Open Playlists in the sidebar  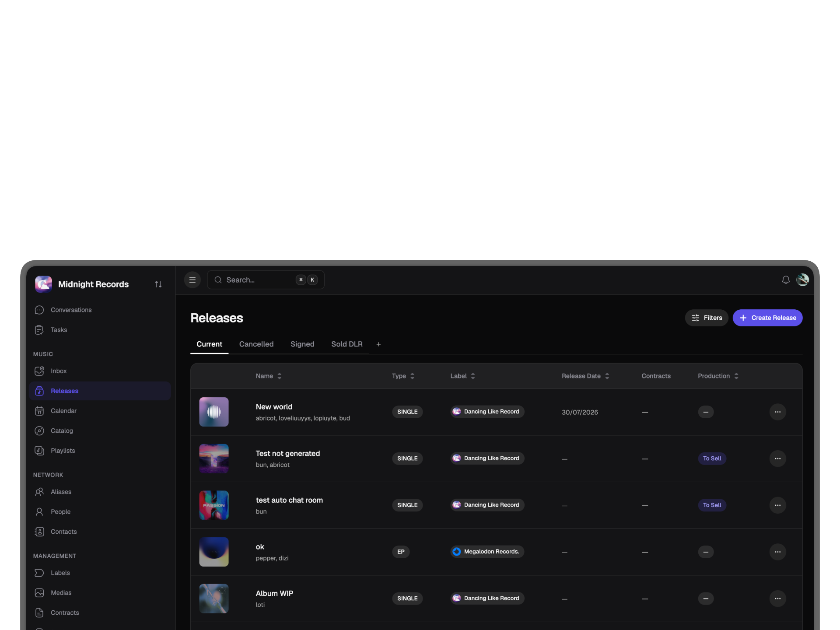(100, 451)
